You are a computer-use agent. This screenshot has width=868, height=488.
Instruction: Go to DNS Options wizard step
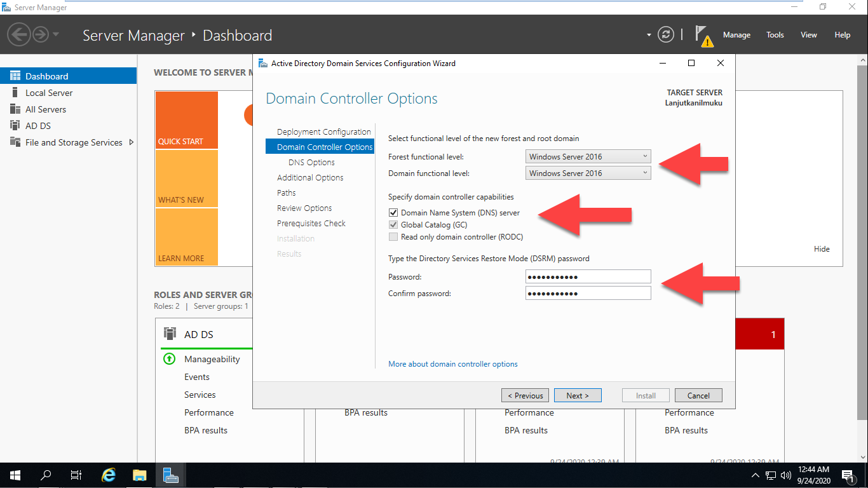(311, 162)
